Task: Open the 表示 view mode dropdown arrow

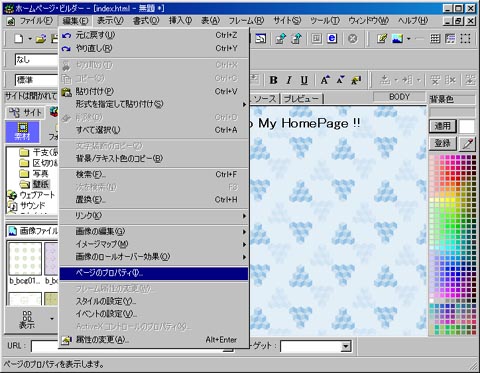Action: 52,319
